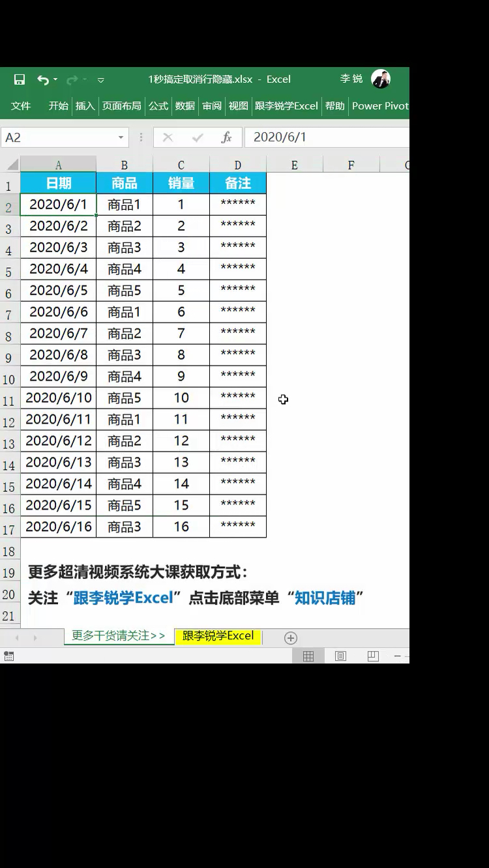The image size is (489, 868).
Task: Select the cell containing 2020/6/16
Action: click(58, 527)
